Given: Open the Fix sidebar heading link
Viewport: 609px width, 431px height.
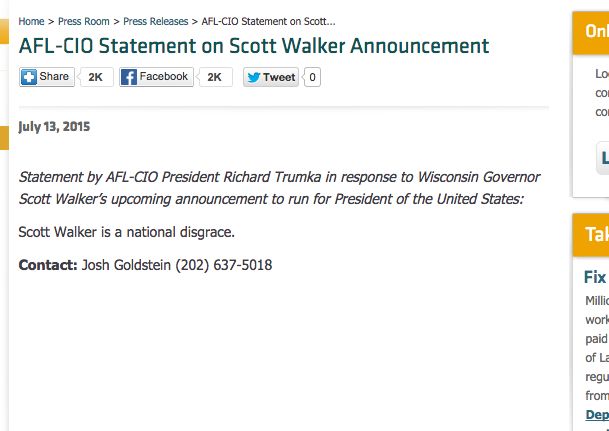Looking at the screenshot, I should click(x=596, y=278).
